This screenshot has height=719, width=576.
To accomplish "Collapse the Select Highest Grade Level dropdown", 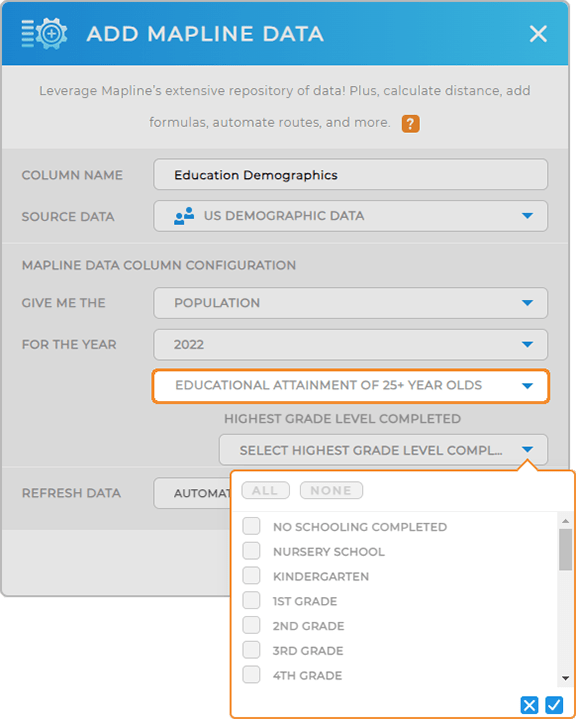I will (383, 450).
